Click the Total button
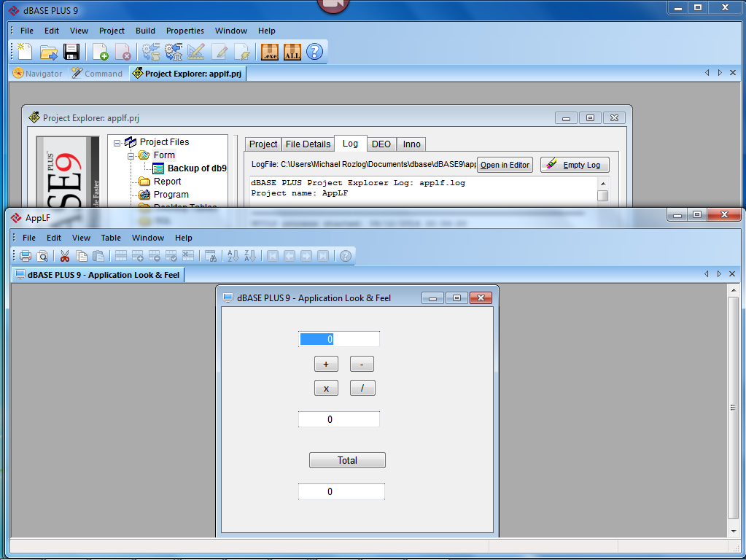 coord(347,460)
